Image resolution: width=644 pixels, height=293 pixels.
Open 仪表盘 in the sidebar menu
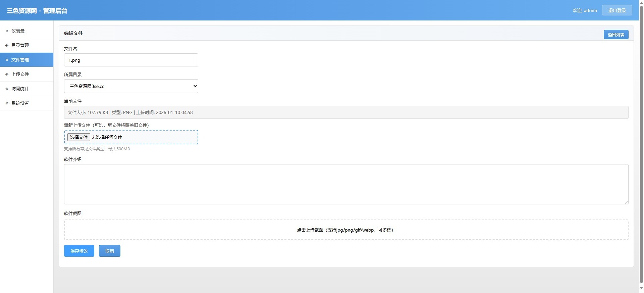pyautogui.click(x=18, y=31)
